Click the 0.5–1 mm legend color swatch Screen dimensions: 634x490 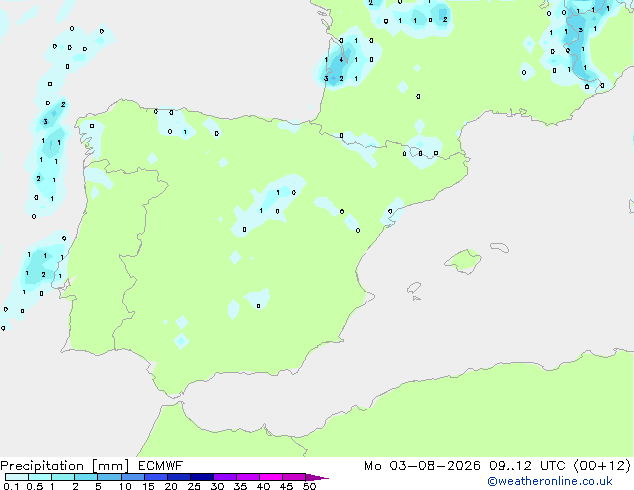[40, 477]
